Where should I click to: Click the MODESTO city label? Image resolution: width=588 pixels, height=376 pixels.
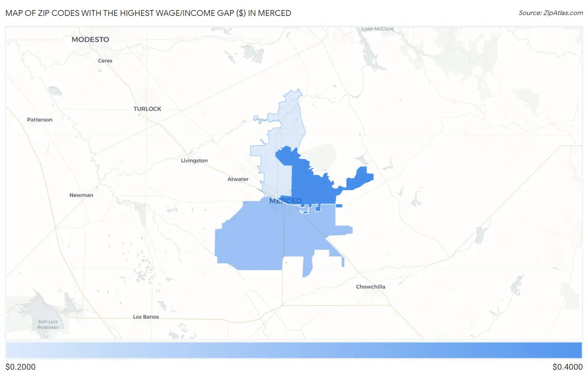(x=90, y=39)
